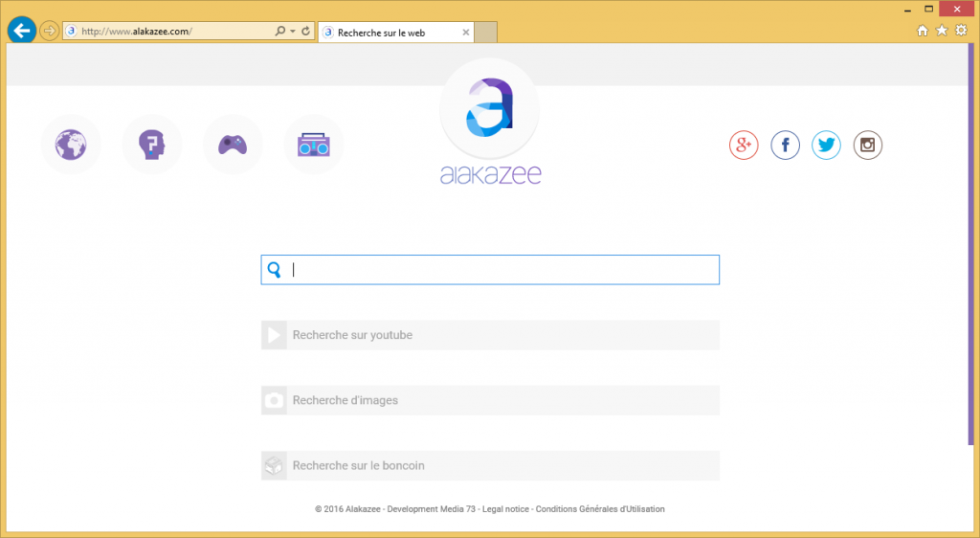
Task: Expand the address bar search dropdown arrow
Action: [292, 32]
